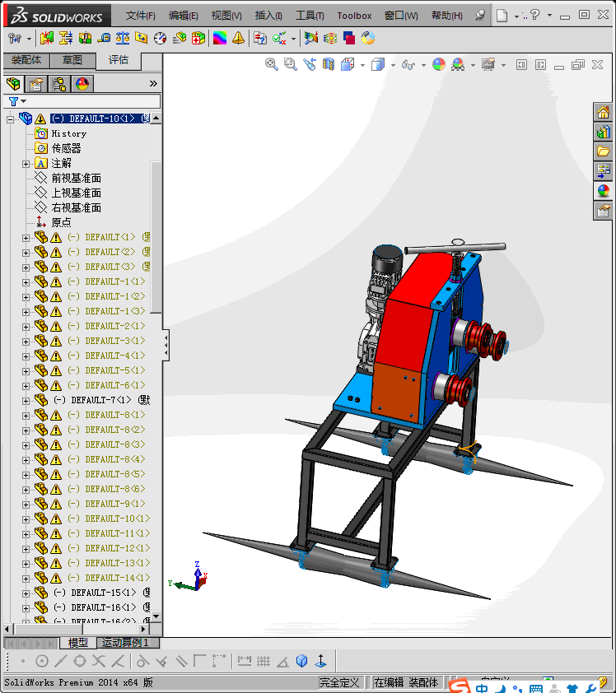616x693 pixels.
Task: Click 在编辑 装配体 status bar text
Action: click(x=406, y=682)
